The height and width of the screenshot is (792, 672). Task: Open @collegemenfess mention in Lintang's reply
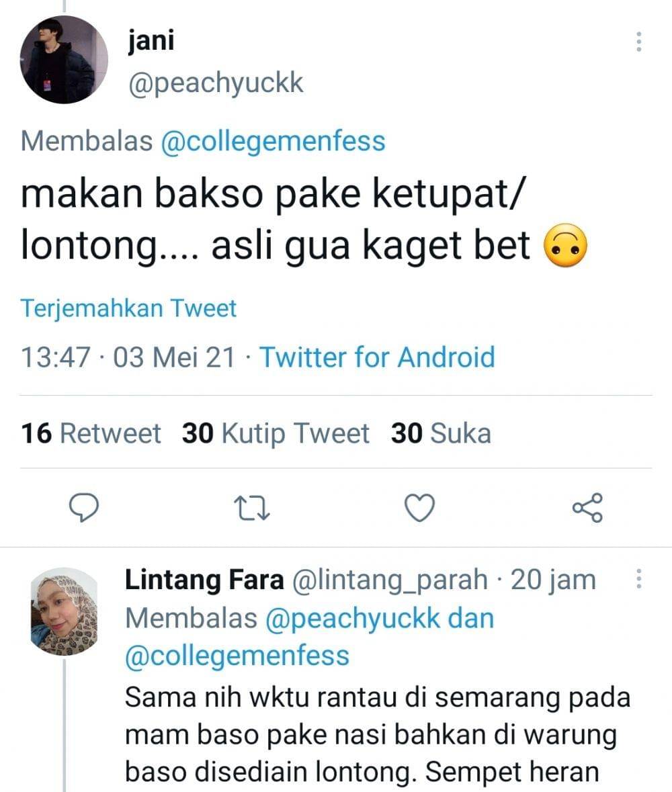237,655
